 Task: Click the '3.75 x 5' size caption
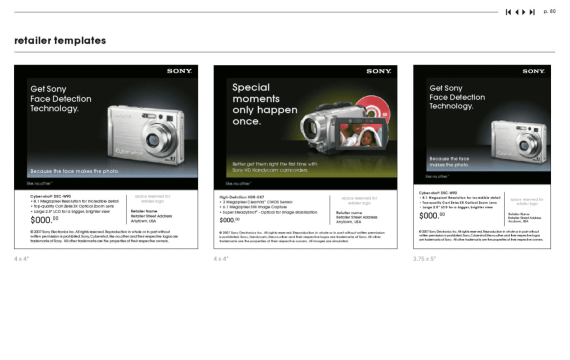point(424,259)
